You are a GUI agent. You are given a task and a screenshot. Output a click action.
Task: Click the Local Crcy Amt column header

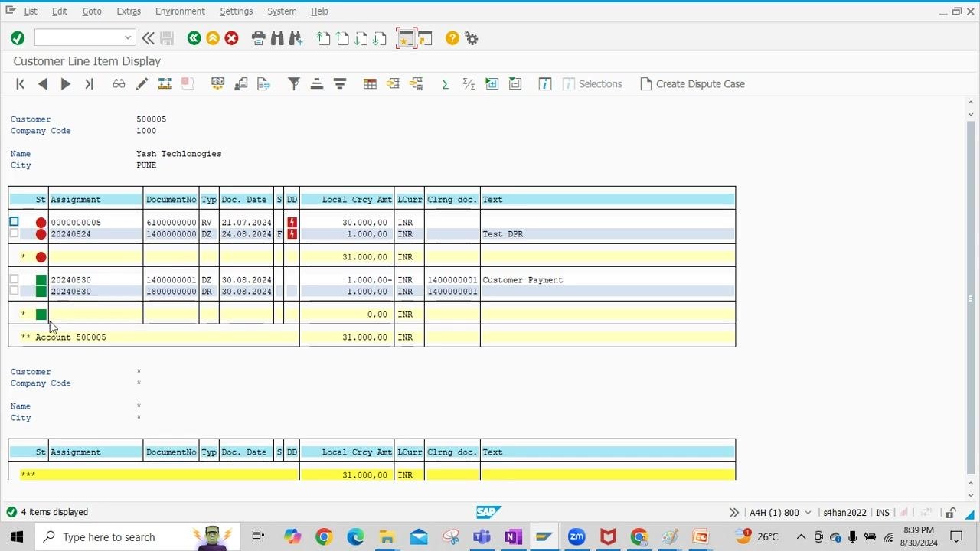pos(347,200)
